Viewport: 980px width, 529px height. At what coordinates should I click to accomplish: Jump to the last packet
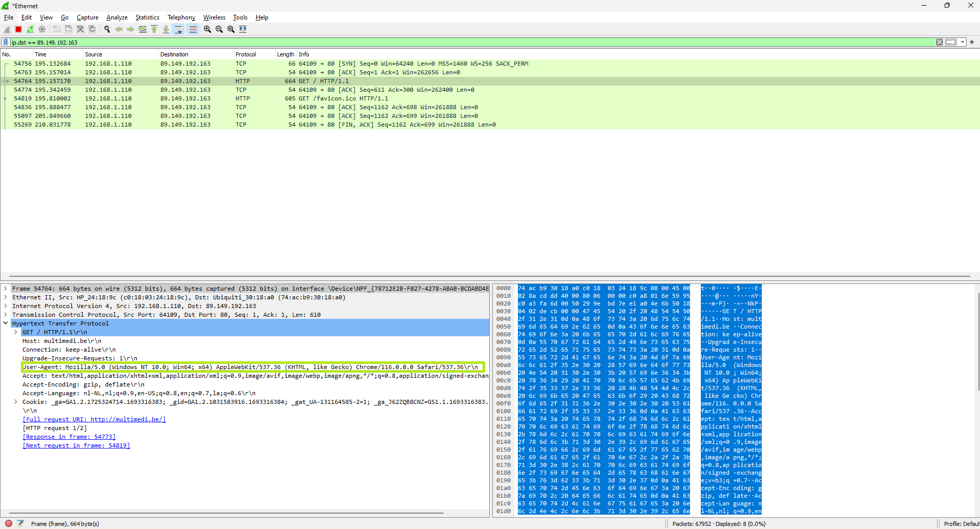(x=166, y=29)
